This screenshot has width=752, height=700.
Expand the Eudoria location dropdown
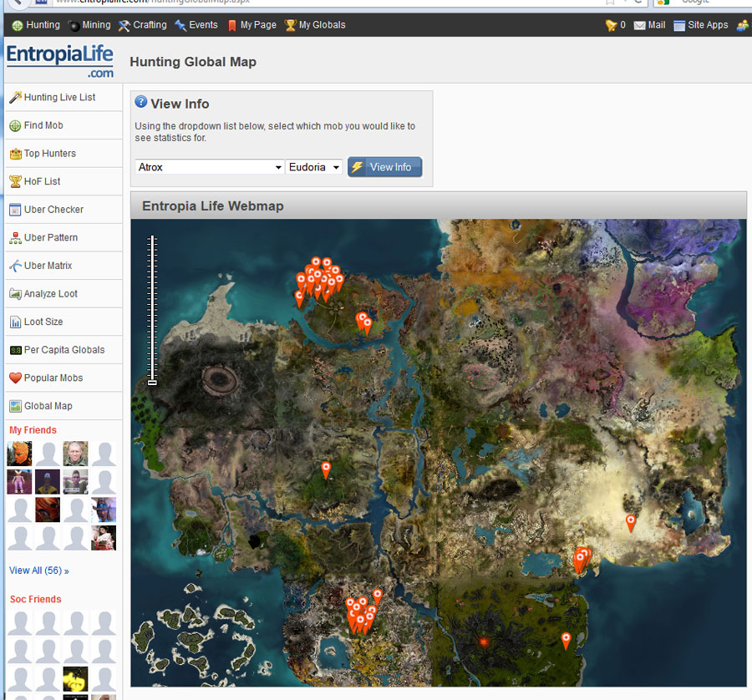click(314, 167)
